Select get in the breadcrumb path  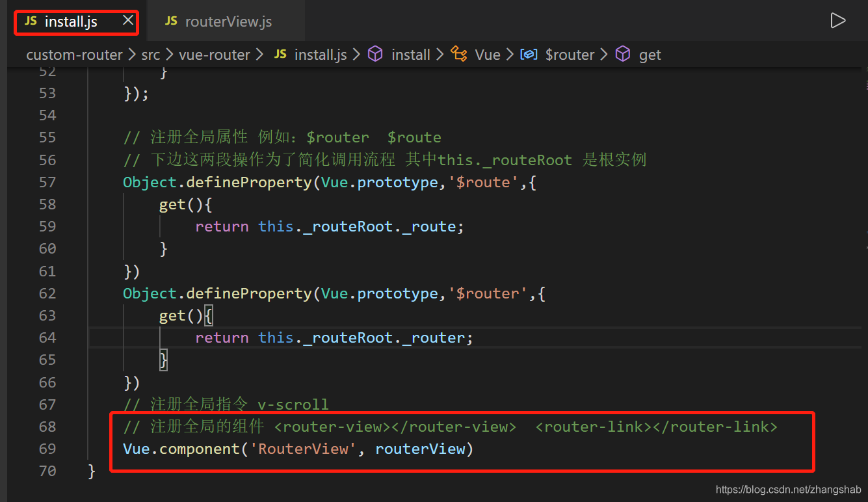tap(650, 55)
